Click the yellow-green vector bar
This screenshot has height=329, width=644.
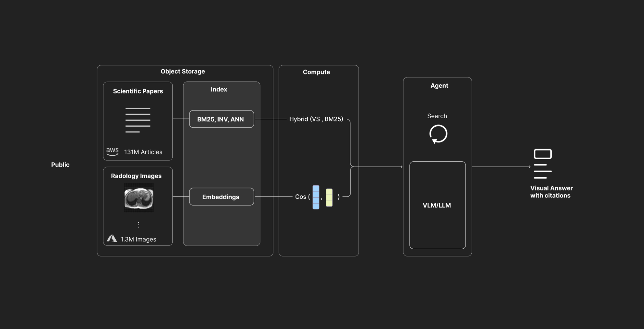(x=329, y=198)
